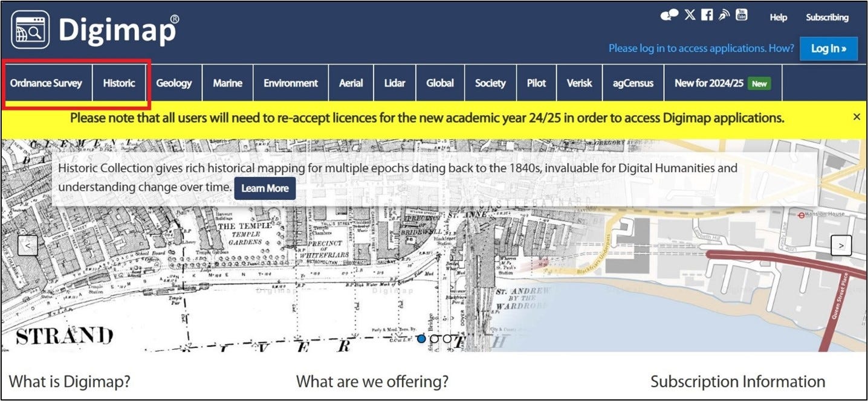Click the Digimap wordmark text

118,30
